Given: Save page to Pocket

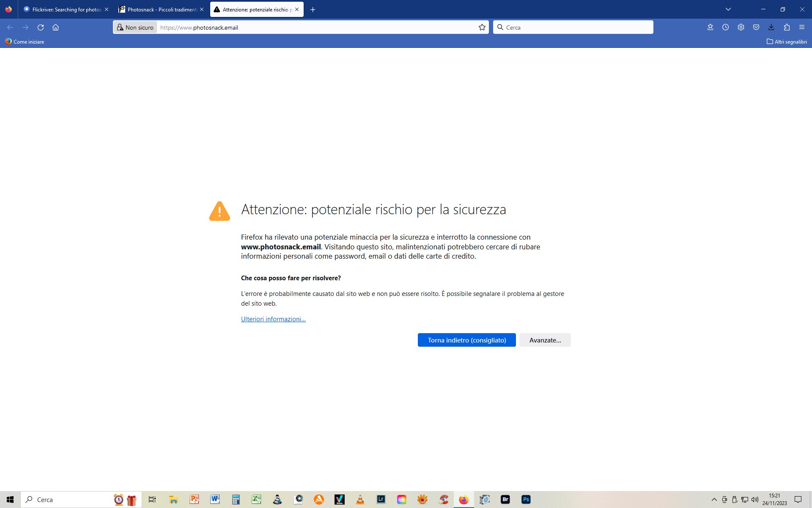Looking at the screenshot, I should (756, 27).
